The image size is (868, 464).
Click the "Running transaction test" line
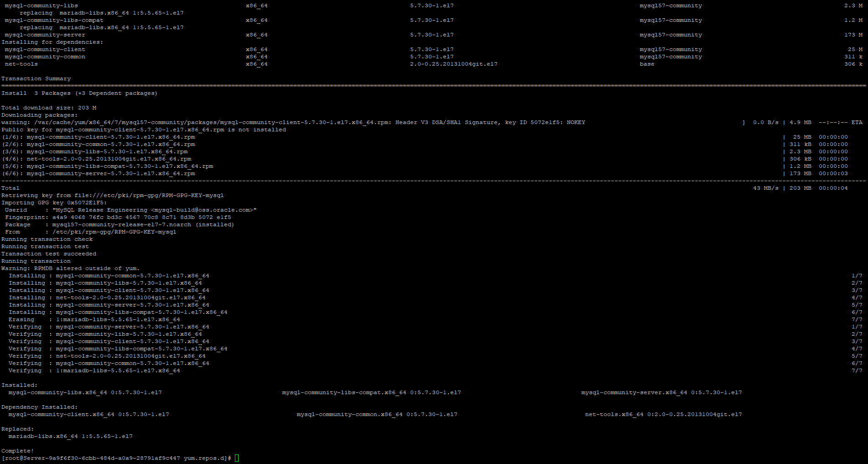click(45, 246)
